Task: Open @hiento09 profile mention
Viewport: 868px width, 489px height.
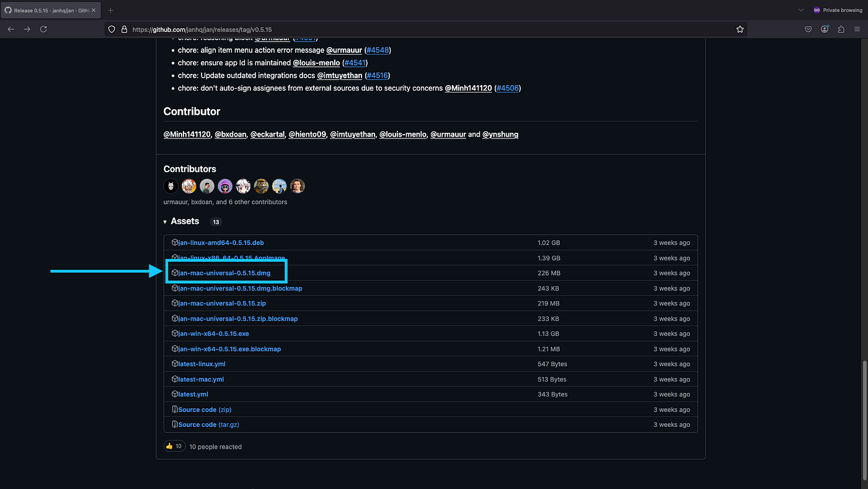Action: pyautogui.click(x=307, y=134)
